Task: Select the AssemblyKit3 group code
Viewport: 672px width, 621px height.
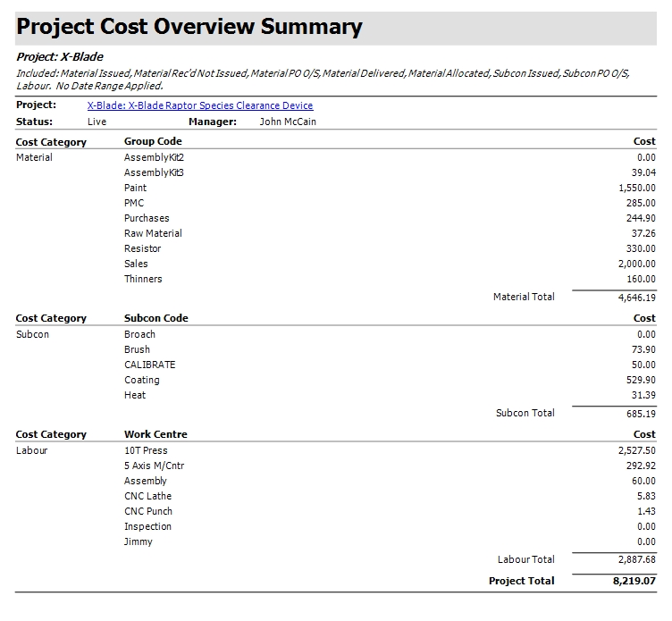Action: (x=154, y=172)
